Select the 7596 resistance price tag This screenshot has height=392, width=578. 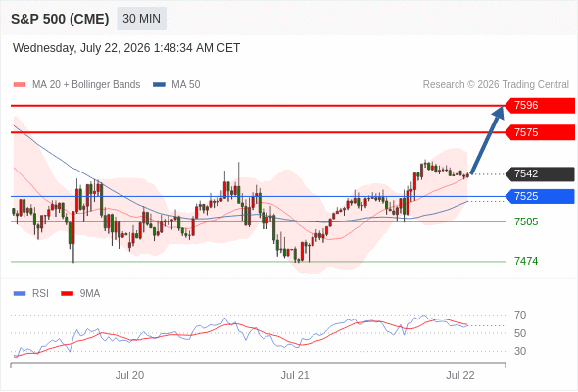(x=540, y=106)
